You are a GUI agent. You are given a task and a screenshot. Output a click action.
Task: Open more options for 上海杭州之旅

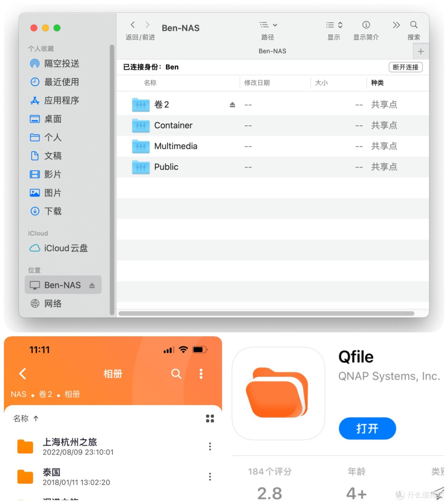pyautogui.click(x=210, y=446)
